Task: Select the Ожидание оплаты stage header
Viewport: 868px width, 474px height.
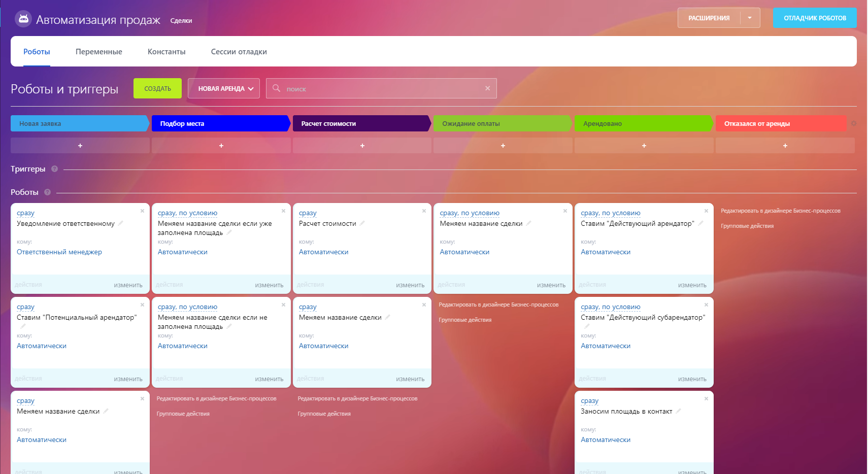Action: pos(503,123)
